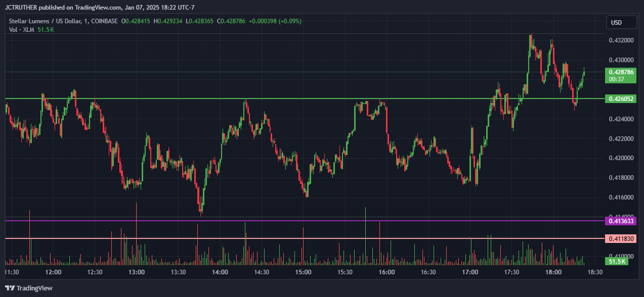Click the Close value C0.428786 in legend
Image resolution: width=644 pixels, height=297 pixels.
231,21
